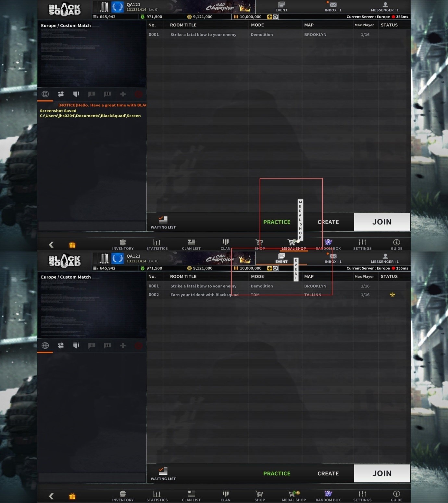The height and width of the screenshot is (503, 448).
Task: Open CLAN in lower screen's bottom bar
Action: click(x=225, y=496)
